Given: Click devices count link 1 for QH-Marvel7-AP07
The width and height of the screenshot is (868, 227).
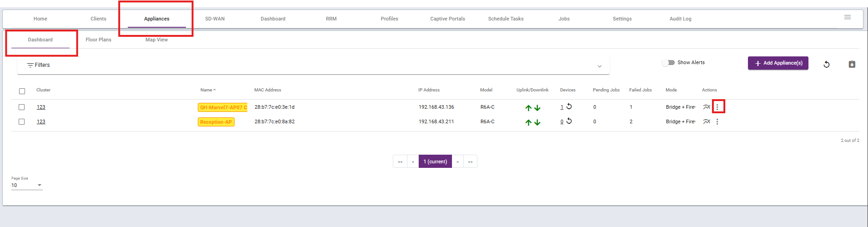Looking at the screenshot, I should coord(562,107).
